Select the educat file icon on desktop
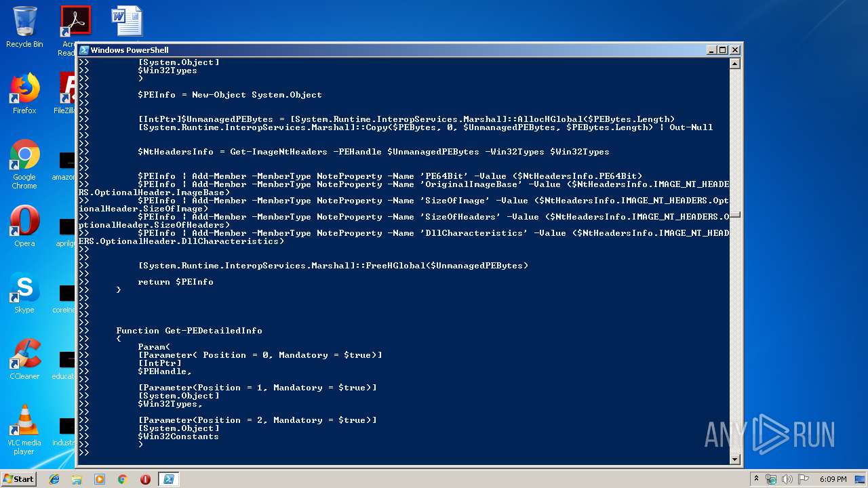The image size is (868, 488). tap(65, 365)
